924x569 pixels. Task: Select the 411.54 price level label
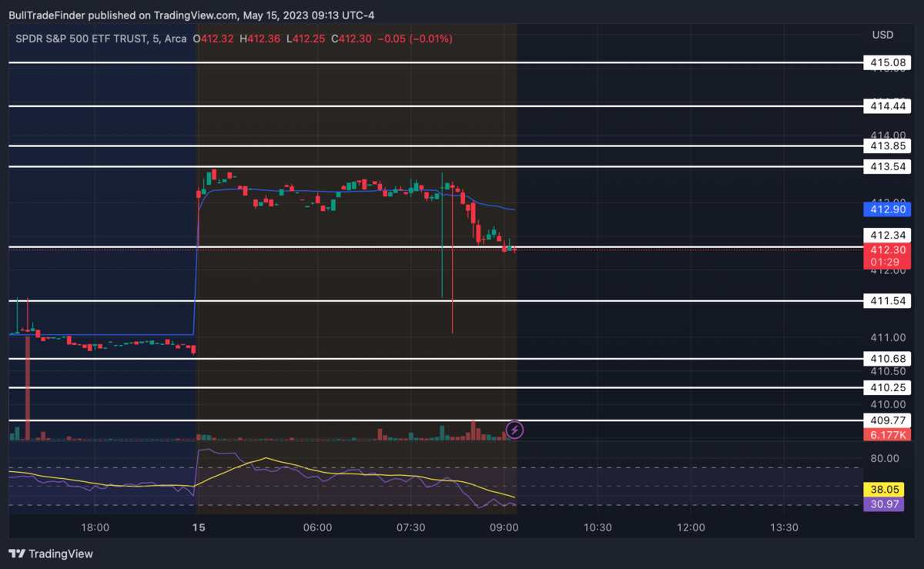point(887,301)
